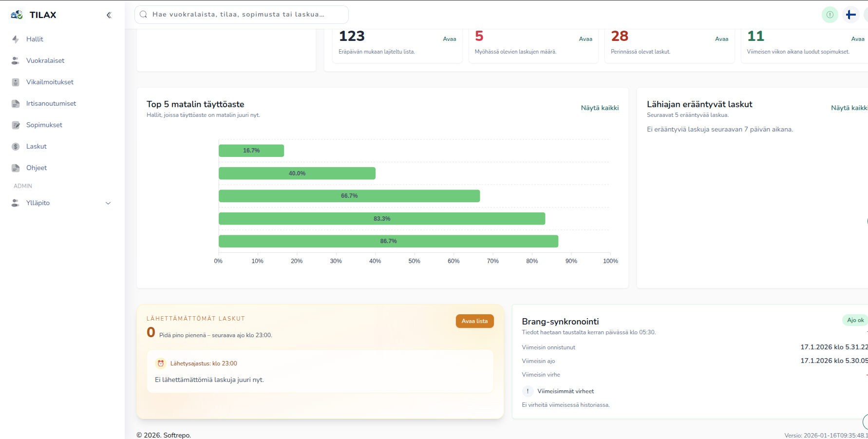
Task: Click Näytä kaikki for Top 5 täyttöaste
Action: [600, 108]
